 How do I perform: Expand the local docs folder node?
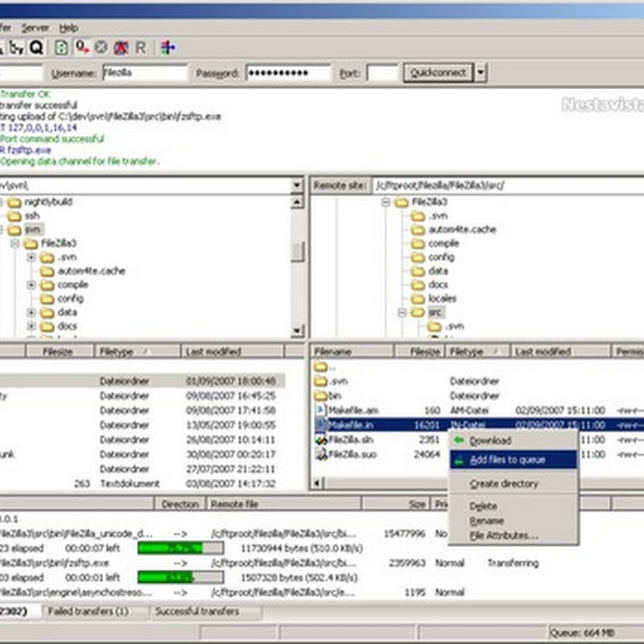(31, 326)
